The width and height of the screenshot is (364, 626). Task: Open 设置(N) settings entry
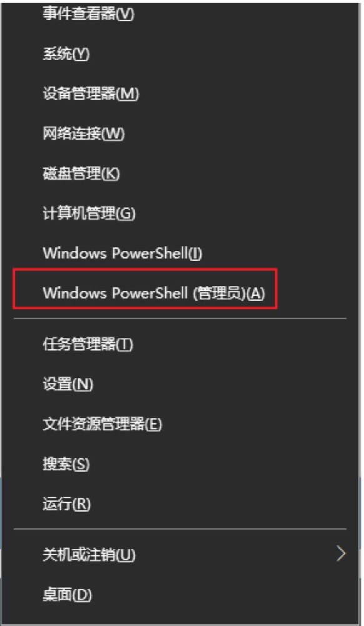[180, 384]
